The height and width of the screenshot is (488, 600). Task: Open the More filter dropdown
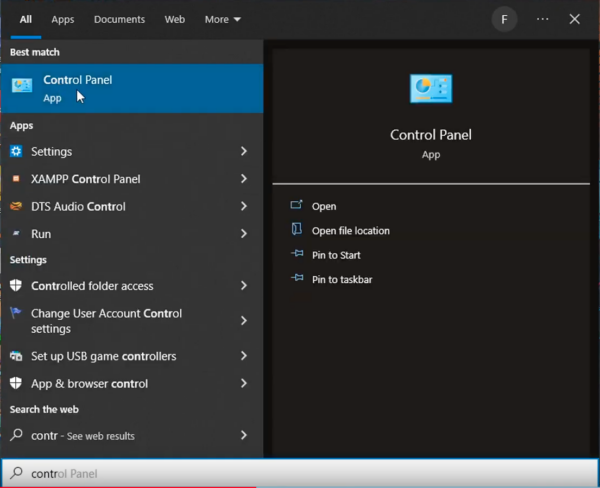click(x=222, y=19)
